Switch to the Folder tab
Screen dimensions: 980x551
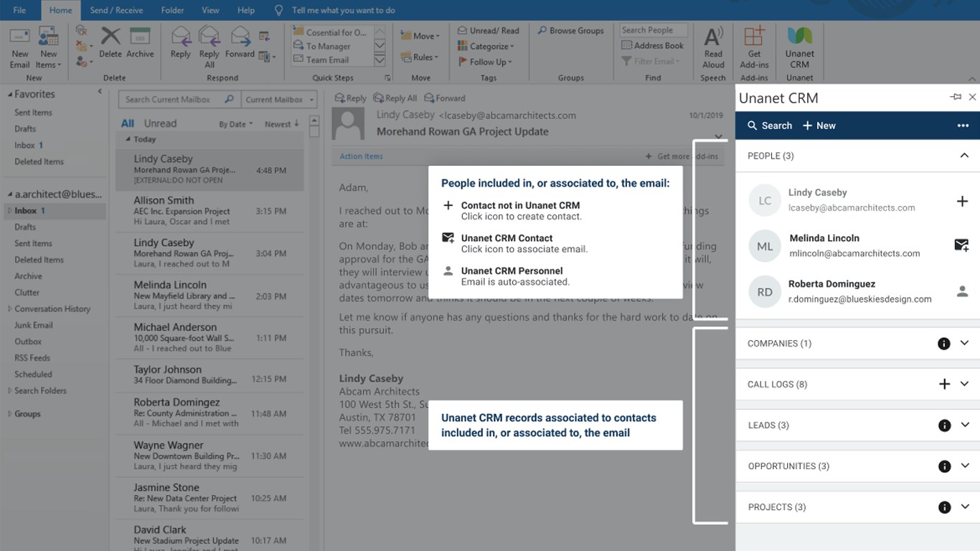(172, 10)
